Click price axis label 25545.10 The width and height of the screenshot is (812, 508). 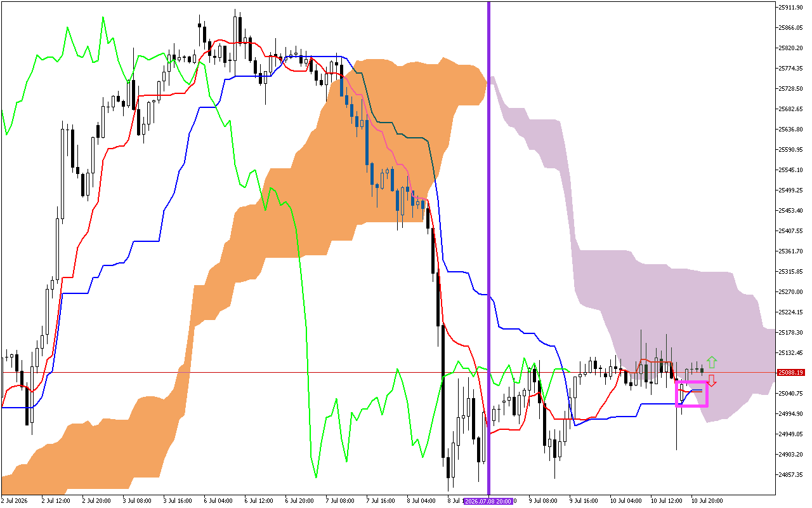click(x=792, y=170)
